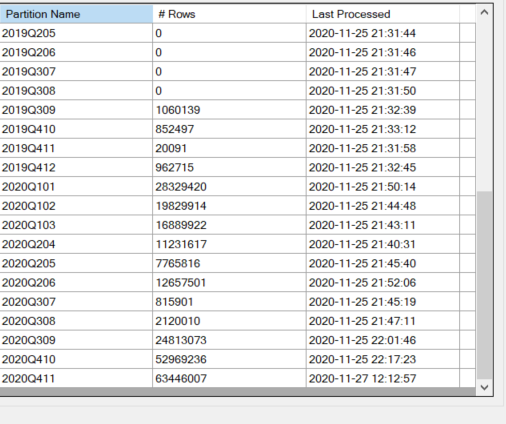Click timestamp 2020-11-25 21:31:44

[x=362, y=33]
